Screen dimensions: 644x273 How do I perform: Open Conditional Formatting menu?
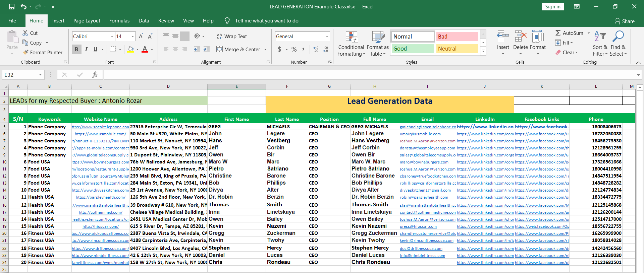[351, 44]
